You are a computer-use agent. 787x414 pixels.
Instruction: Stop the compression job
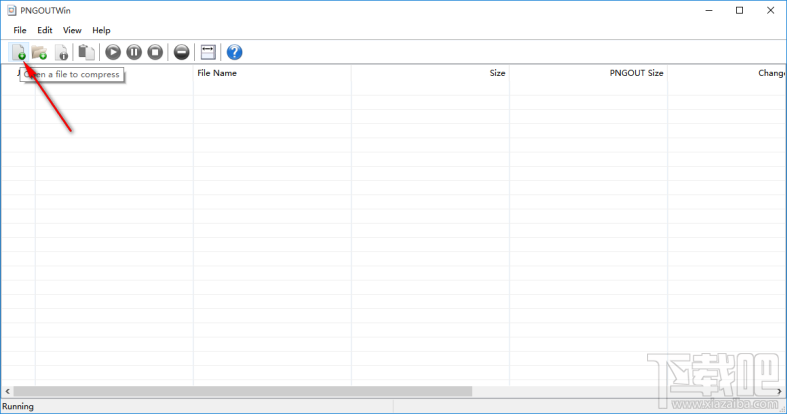click(155, 52)
